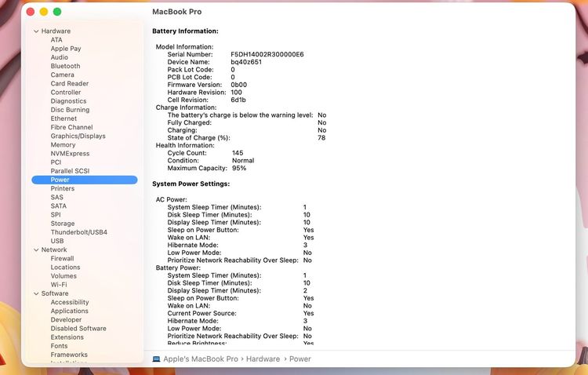Click Hardware in the path bar

(263, 359)
